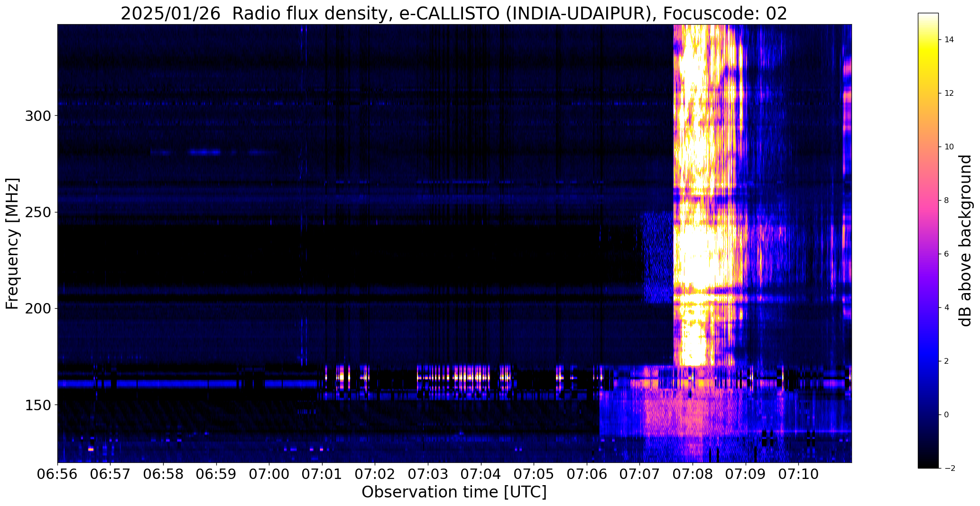Click the 07:00 time tick label
Viewport: 980px width, 506px height.
click(x=269, y=474)
